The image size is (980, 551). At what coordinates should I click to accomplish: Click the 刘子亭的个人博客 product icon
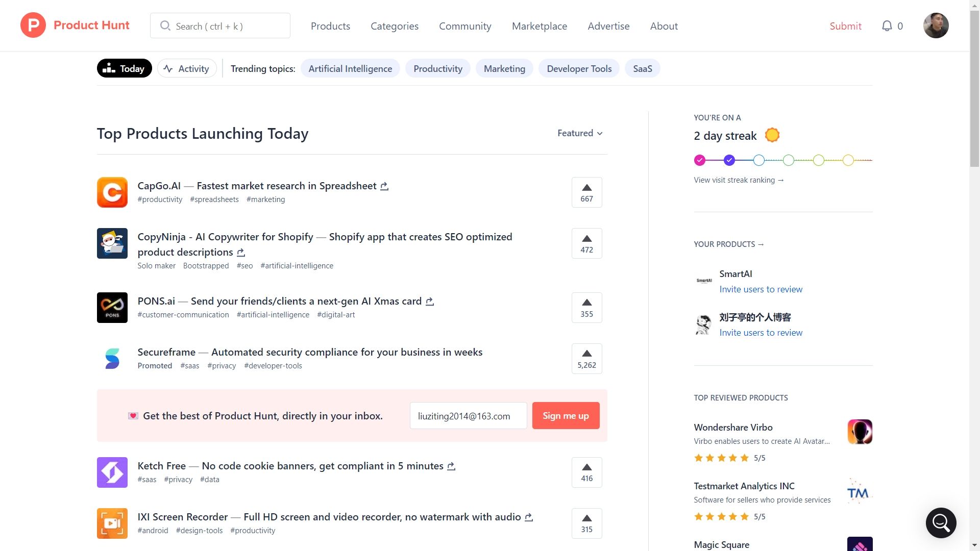click(704, 324)
